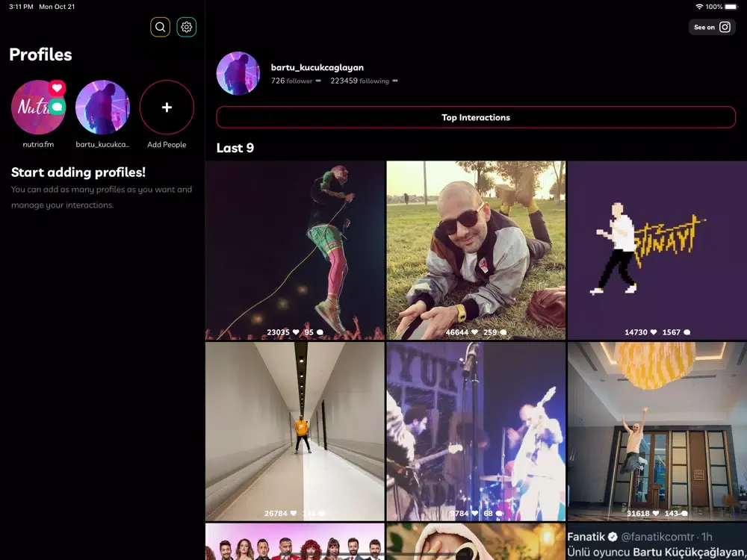Select the nutria.fm profile avatar
The image size is (747, 560).
point(38,107)
